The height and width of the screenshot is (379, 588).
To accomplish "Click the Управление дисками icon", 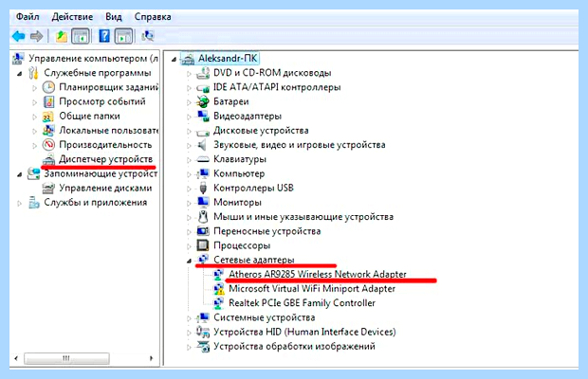I will tap(48, 188).
